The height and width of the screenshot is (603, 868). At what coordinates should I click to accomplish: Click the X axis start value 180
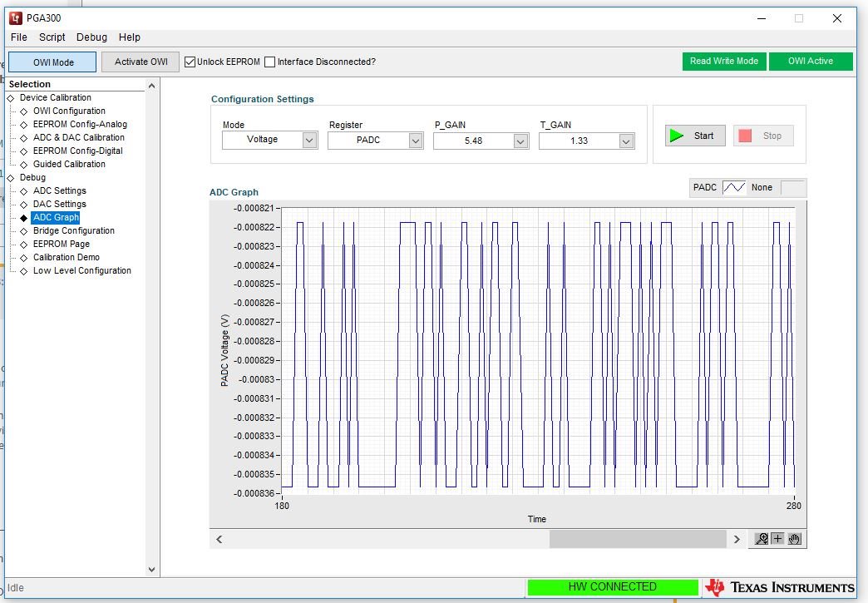282,506
